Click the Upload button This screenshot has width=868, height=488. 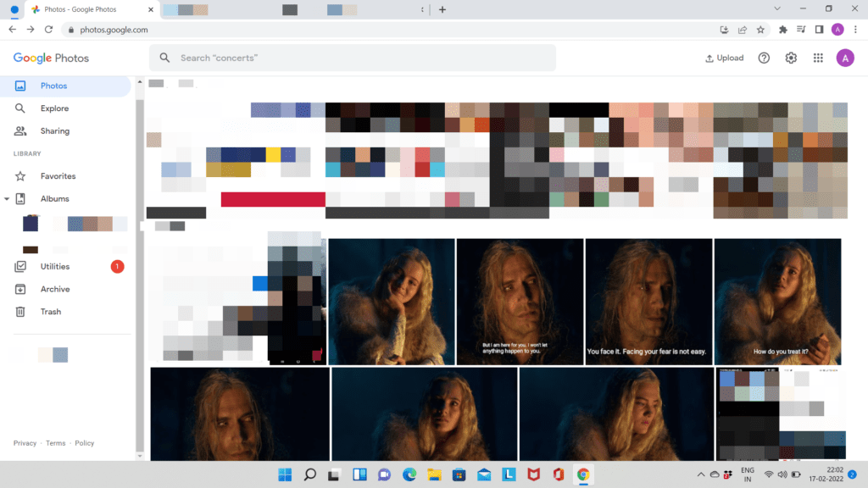pyautogui.click(x=724, y=58)
